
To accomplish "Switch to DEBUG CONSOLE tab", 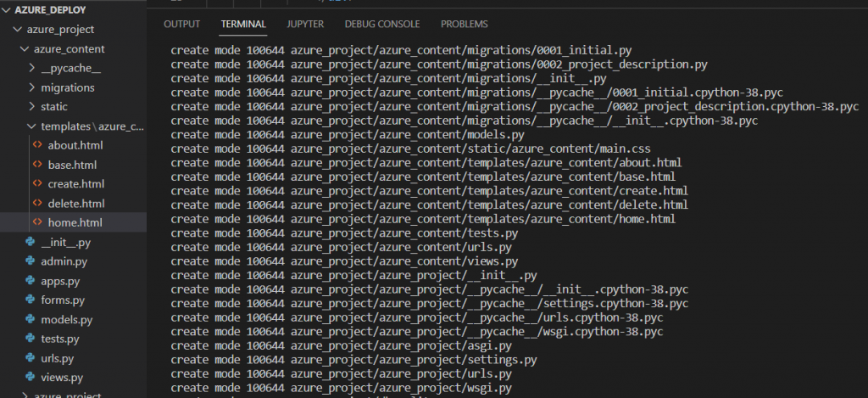I will 382,24.
